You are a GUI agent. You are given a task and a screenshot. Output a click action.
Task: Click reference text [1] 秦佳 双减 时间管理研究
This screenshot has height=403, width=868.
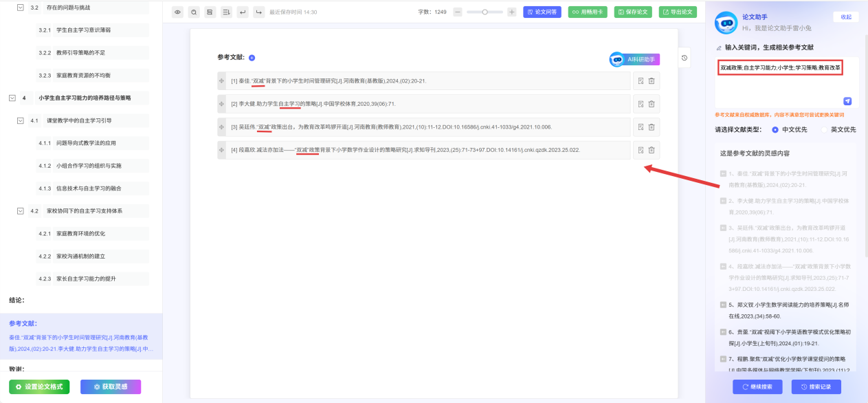329,81
